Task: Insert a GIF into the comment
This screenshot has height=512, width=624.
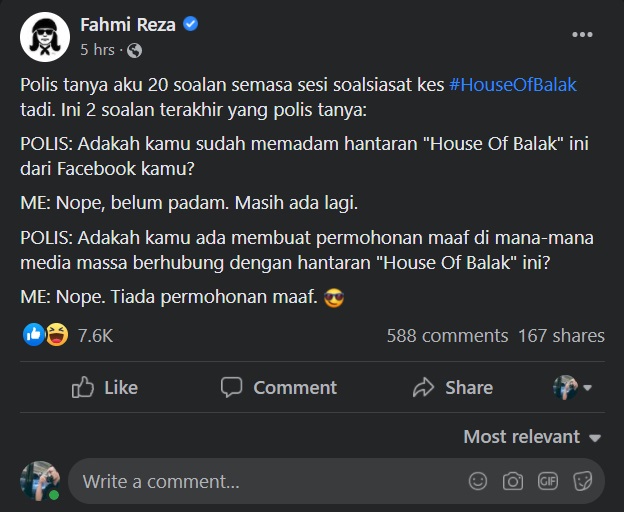Action: (x=547, y=481)
